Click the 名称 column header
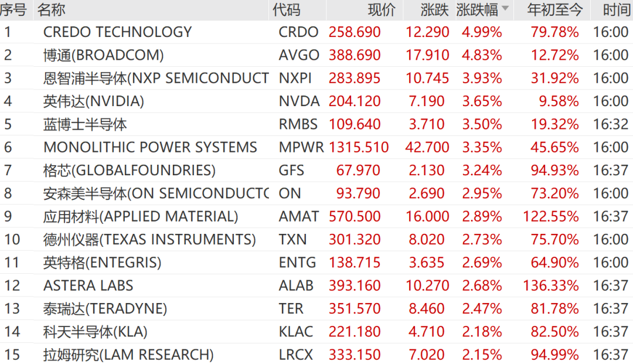Screen dimensions: 633x364 [51, 10]
